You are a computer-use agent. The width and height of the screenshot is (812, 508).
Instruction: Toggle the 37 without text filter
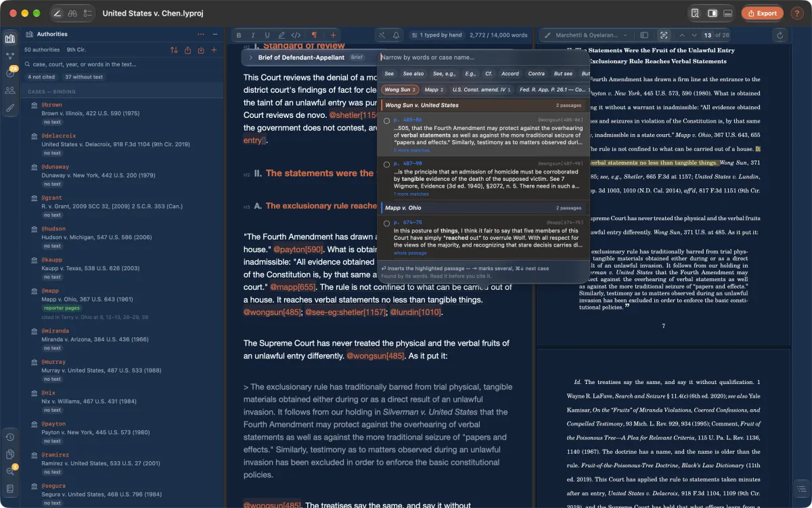(x=84, y=77)
